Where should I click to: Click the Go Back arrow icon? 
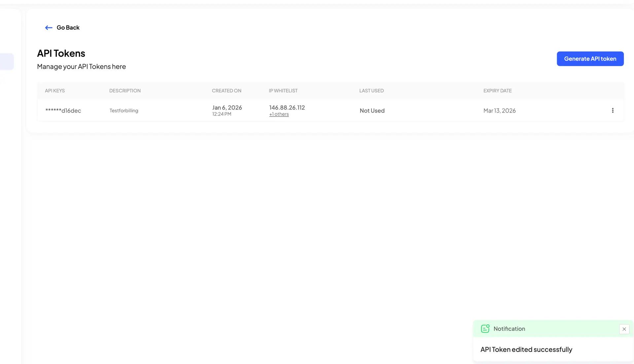coord(49,27)
